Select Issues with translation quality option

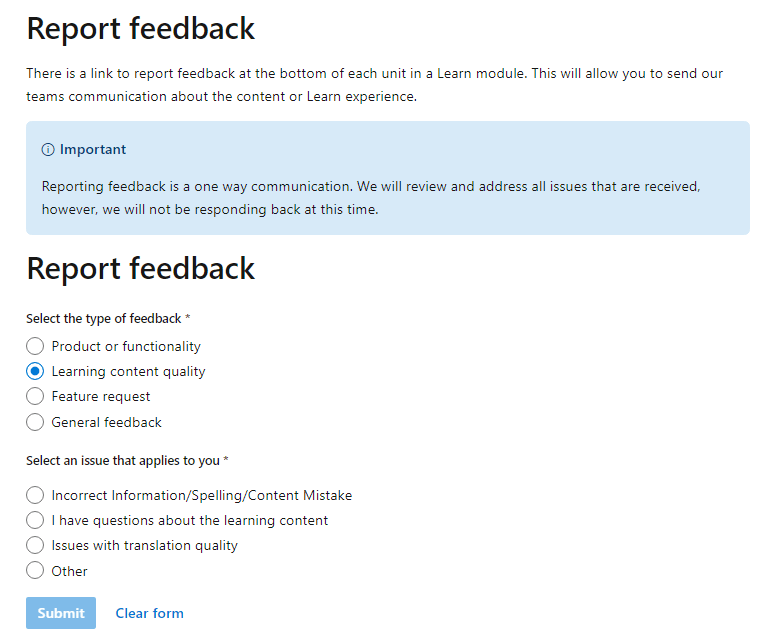pyautogui.click(x=35, y=545)
